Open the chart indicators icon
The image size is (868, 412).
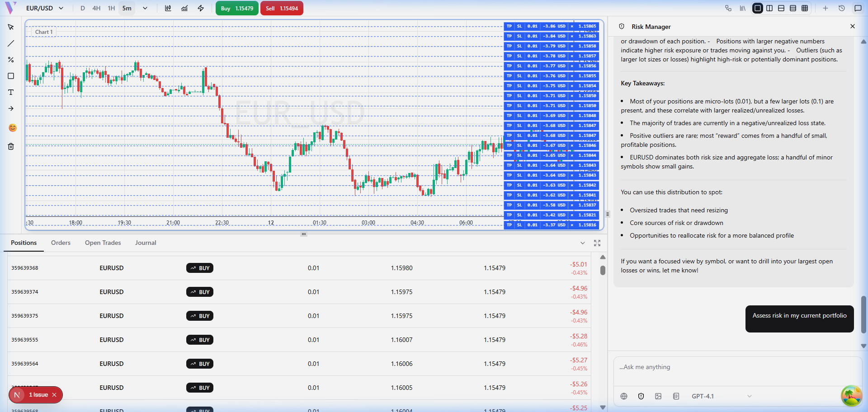184,8
